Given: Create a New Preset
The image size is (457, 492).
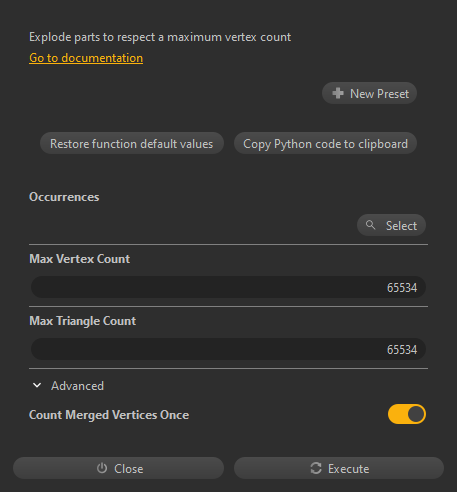Looking at the screenshot, I should point(369,93).
